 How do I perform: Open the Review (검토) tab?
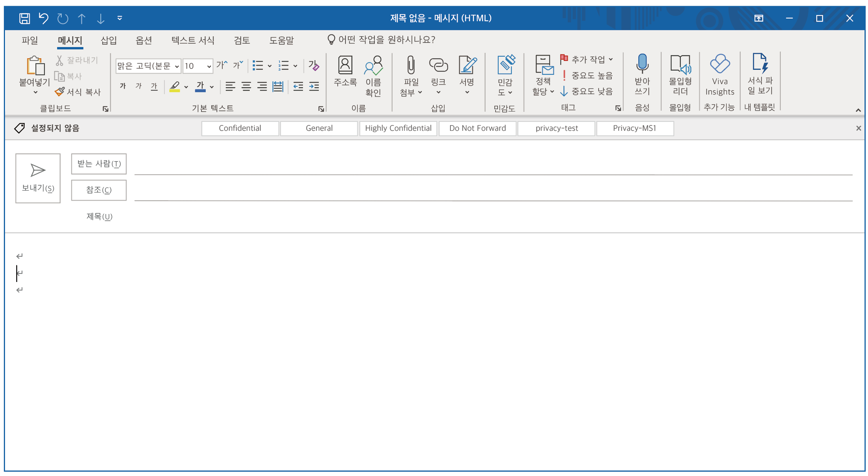[242, 40]
